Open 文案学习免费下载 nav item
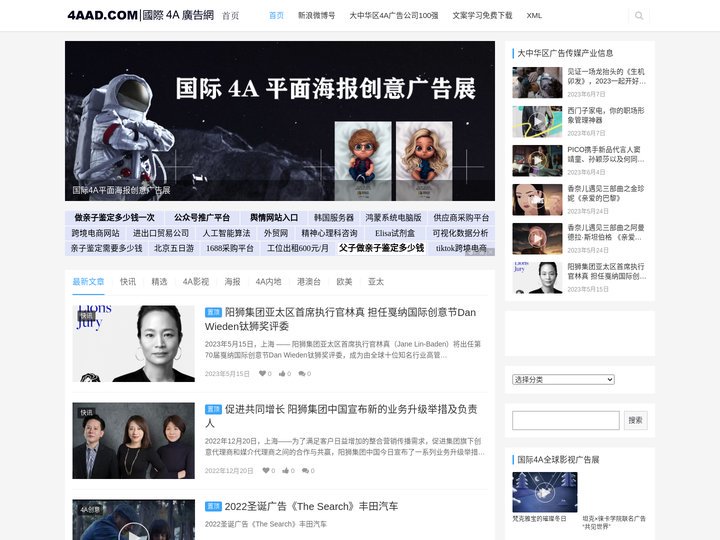Viewport: 720px width, 540px height. pos(482,16)
